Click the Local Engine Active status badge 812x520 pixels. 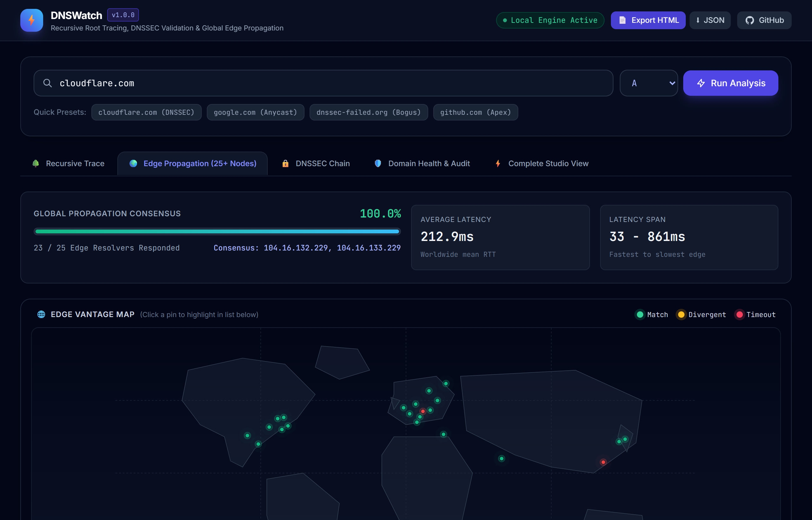550,20
